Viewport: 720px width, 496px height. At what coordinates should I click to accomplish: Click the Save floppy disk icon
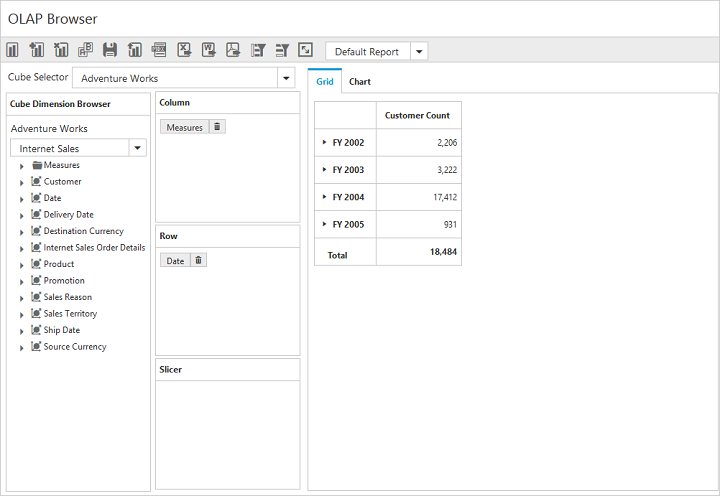(110, 50)
